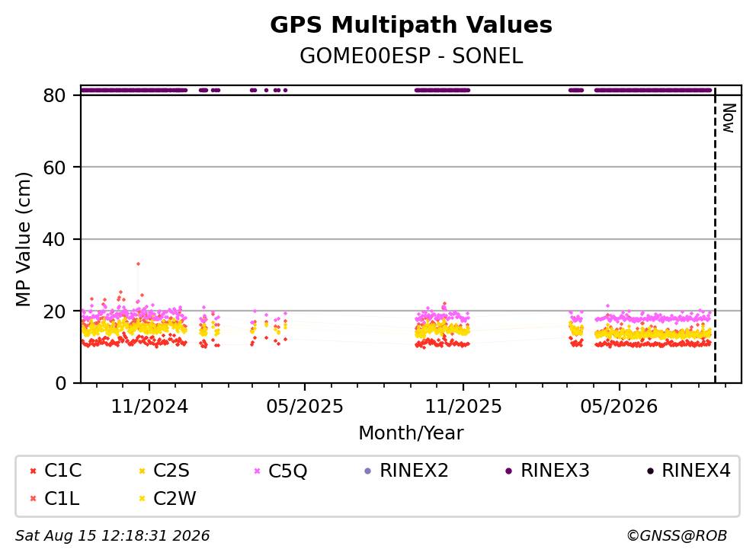Select the C5Q legend label

click(287, 471)
